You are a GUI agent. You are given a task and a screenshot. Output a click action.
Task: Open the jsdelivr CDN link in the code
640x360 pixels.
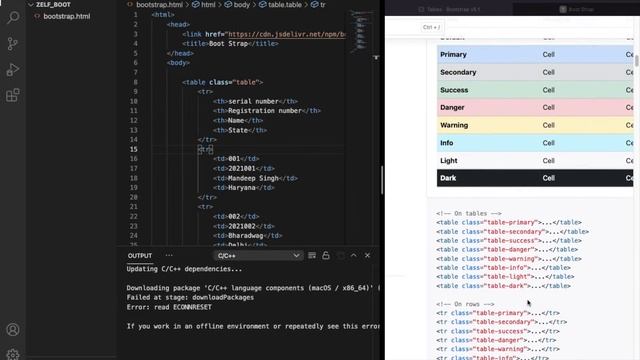287,34
